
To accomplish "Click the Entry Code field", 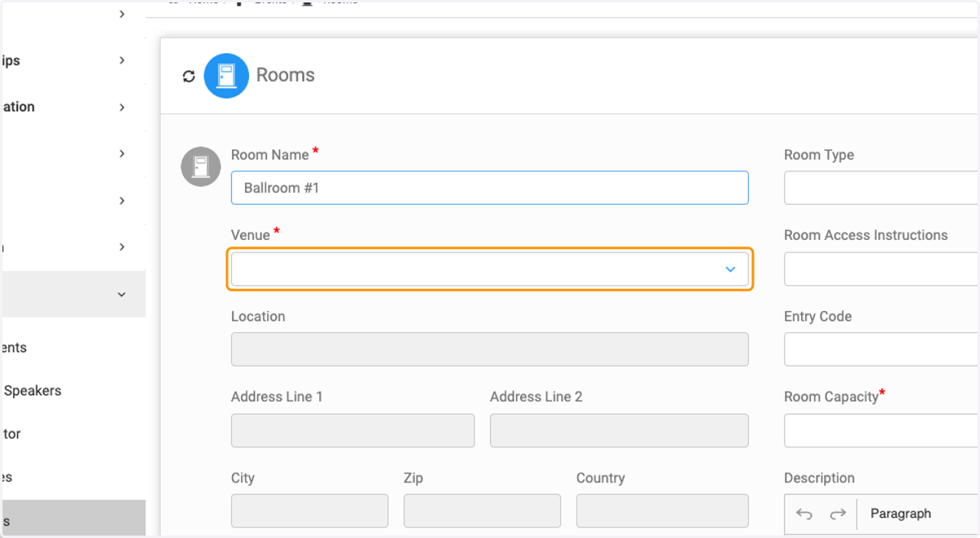I will click(x=882, y=349).
